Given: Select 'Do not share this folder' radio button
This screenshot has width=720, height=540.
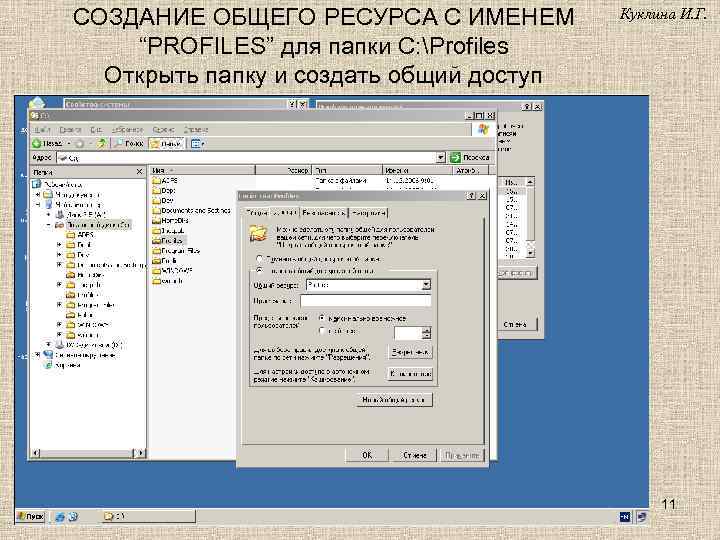Looking at the screenshot, I should 259,259.
